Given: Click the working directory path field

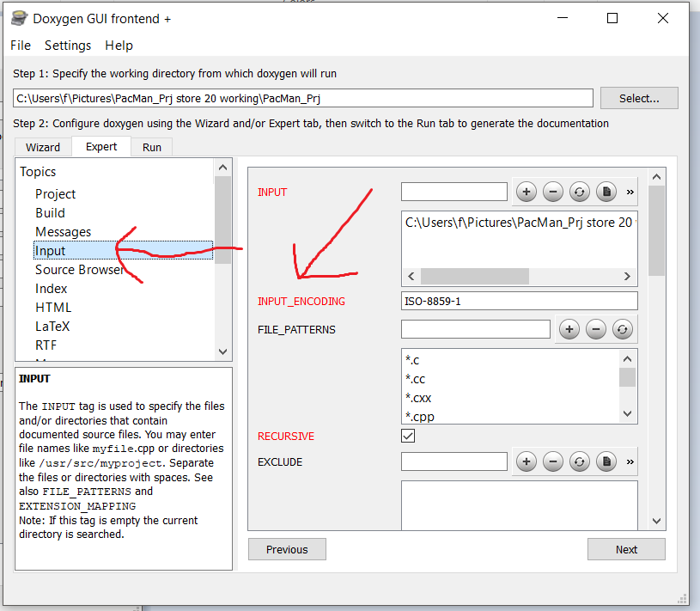Looking at the screenshot, I should click(x=303, y=98).
